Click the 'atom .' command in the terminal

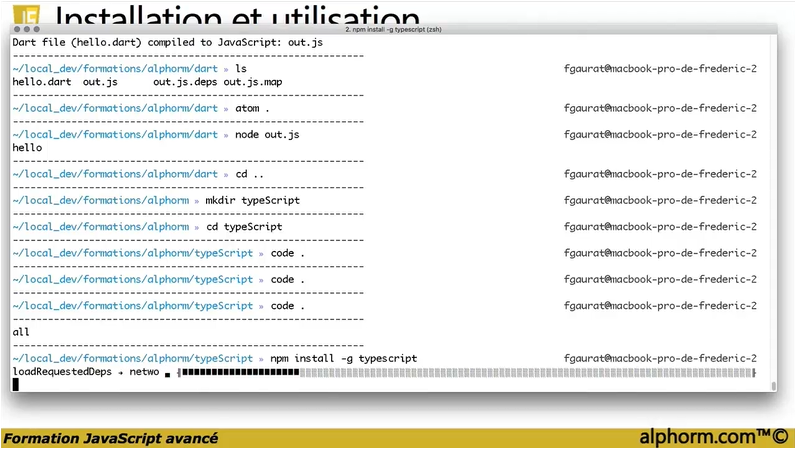252,108
